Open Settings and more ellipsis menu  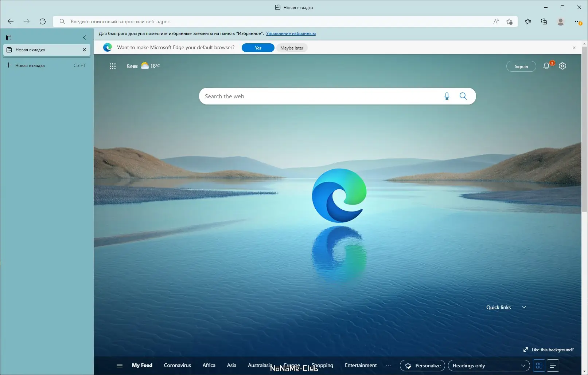point(578,21)
